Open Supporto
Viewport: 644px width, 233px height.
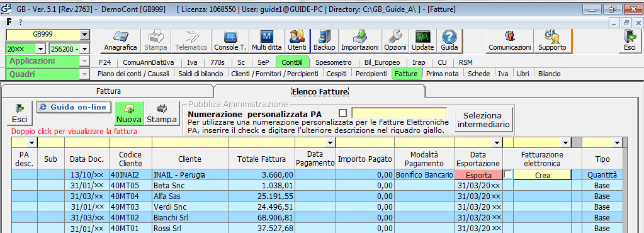[x=552, y=41]
